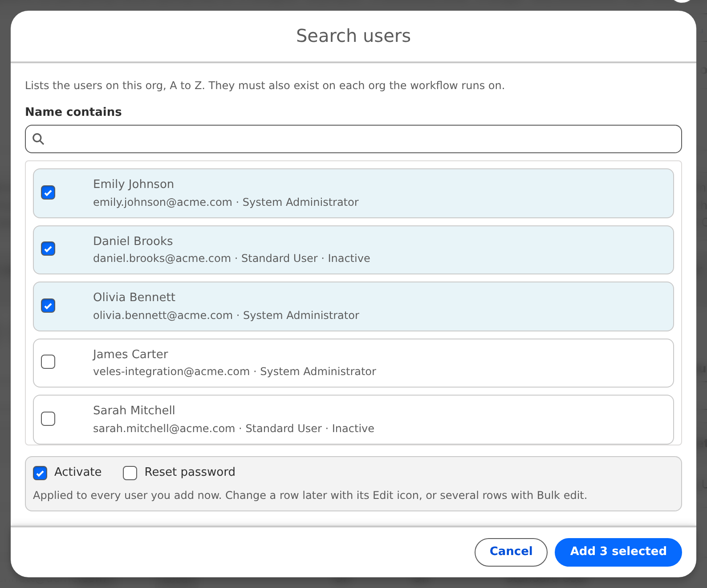Click the 'Lists the users on this org' description

click(265, 86)
